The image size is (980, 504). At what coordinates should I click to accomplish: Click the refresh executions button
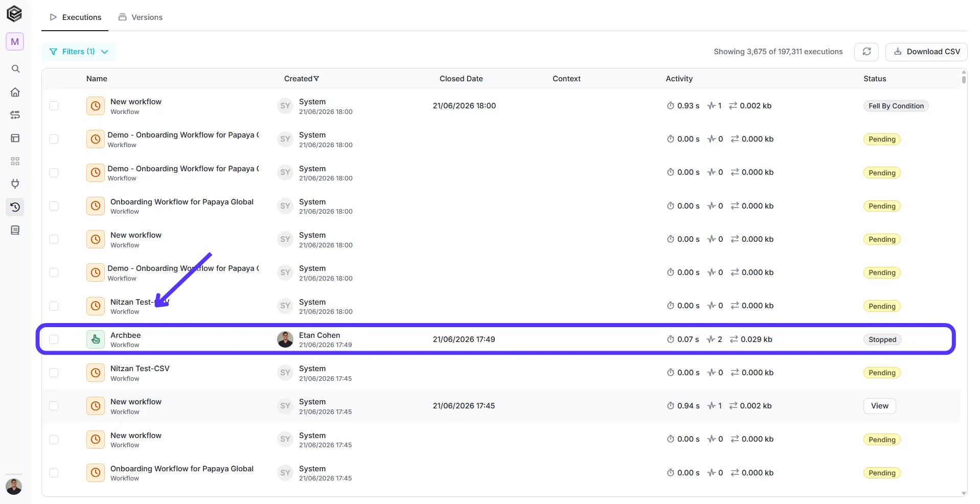point(867,52)
